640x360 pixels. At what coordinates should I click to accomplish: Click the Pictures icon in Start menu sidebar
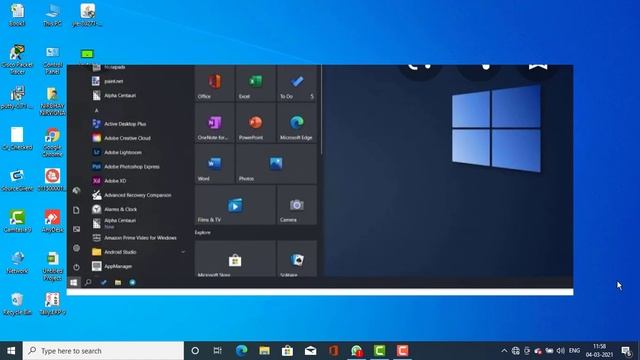tap(76, 229)
